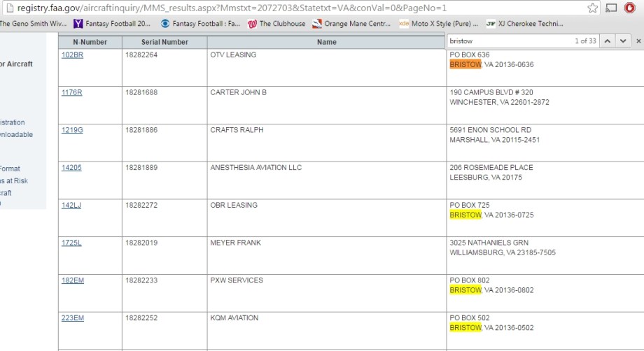Open XJ Cherokee Techni... bookmark
Viewport: 644px width, 351px height.
coord(525,24)
